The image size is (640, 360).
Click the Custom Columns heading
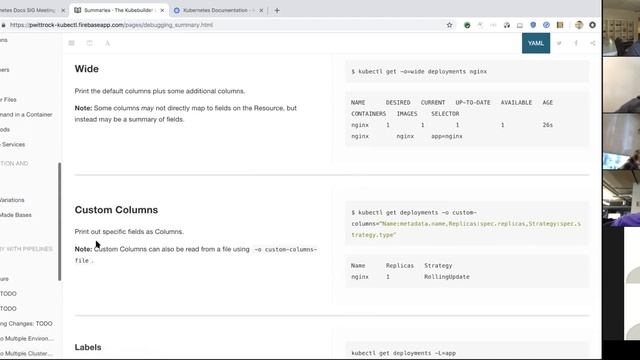(116, 210)
